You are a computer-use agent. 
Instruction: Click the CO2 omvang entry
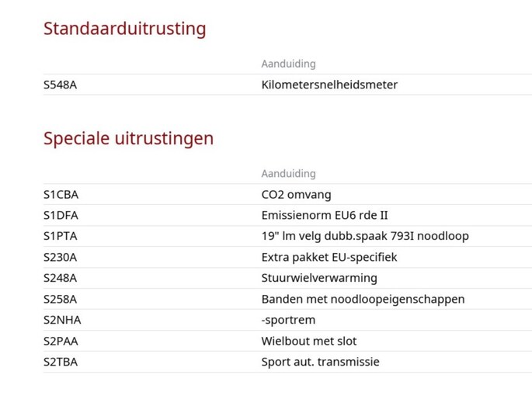pos(296,195)
